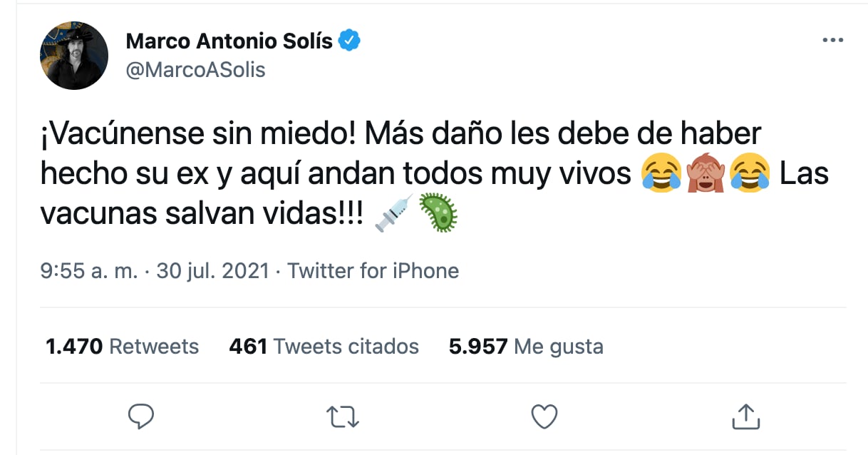Image resolution: width=868 pixels, height=455 pixels.
Task: View the 461 Tweets citados list
Action: [x=324, y=347]
